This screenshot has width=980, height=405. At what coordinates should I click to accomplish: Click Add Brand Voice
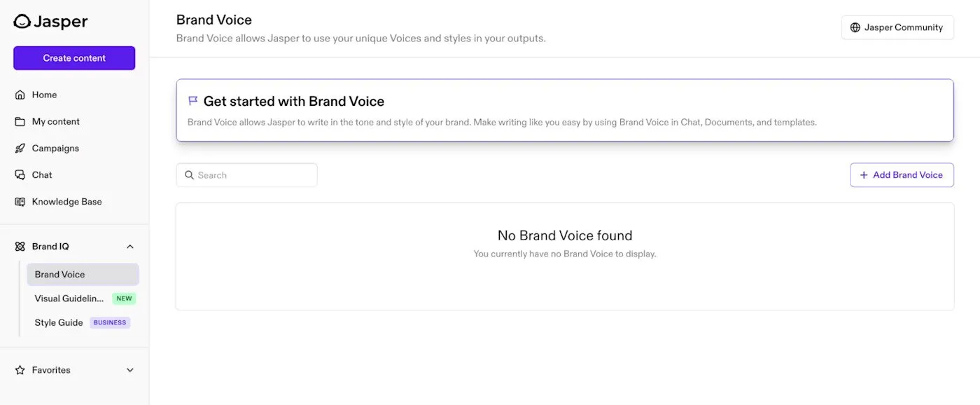click(902, 174)
